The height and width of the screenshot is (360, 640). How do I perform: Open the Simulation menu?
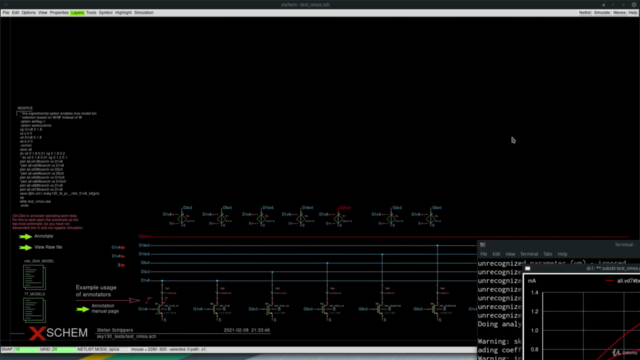[x=144, y=13]
